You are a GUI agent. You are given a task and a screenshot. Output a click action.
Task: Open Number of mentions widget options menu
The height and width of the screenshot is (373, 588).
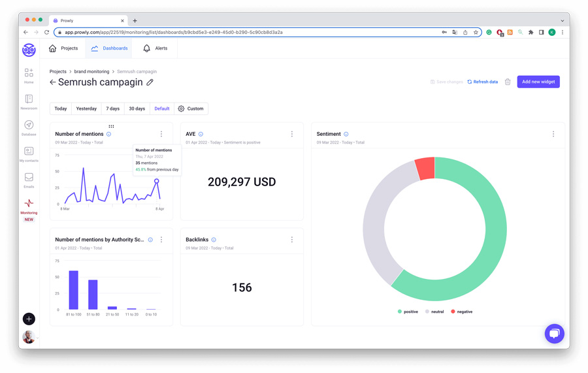[x=161, y=134]
